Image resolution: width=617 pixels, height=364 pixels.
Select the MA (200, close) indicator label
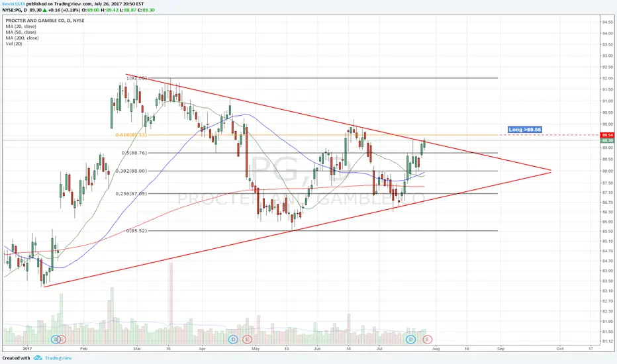pyautogui.click(x=22, y=38)
